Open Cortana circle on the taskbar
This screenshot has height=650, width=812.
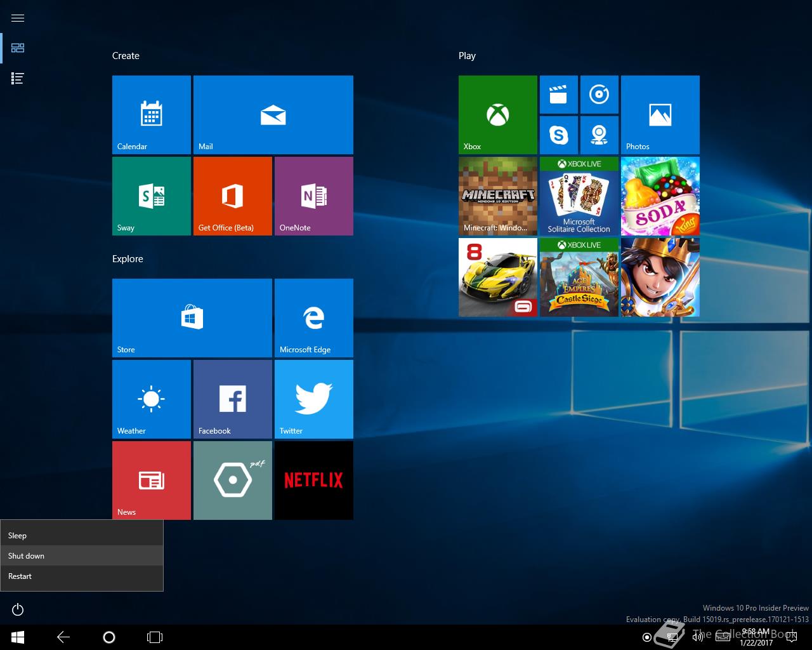(109, 637)
